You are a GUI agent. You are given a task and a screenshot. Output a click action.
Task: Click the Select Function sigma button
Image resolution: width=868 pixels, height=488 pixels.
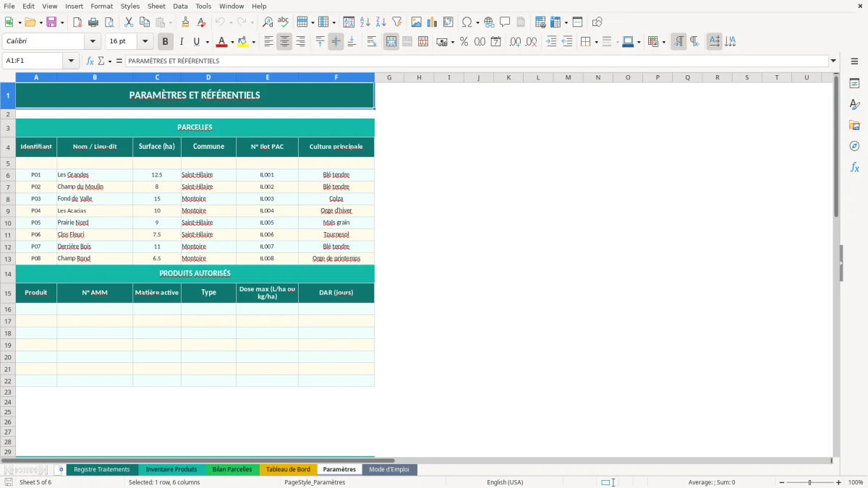click(101, 61)
